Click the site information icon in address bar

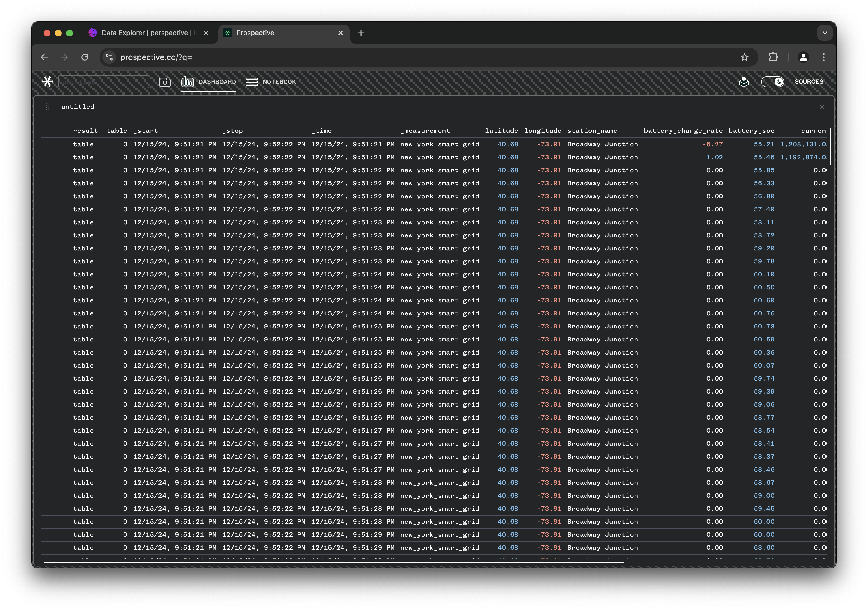point(109,57)
